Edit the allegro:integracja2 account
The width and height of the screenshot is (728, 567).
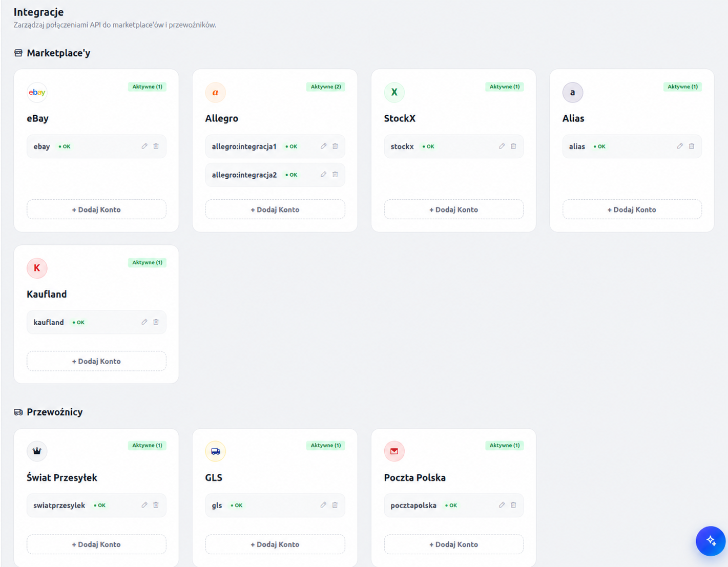(323, 174)
